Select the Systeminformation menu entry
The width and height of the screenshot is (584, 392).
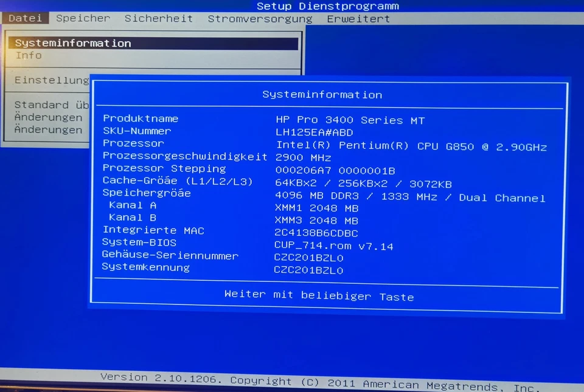tap(72, 43)
